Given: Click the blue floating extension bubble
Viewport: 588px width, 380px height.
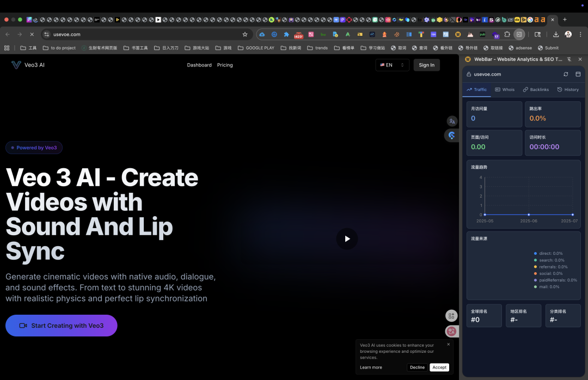Looking at the screenshot, I should (451, 136).
